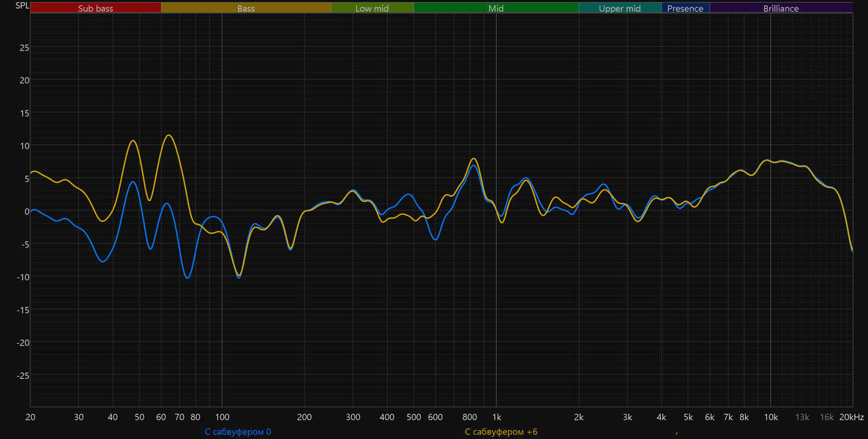Click the 200 Hz axis label
This screenshot has height=439, width=868.
pos(304,417)
